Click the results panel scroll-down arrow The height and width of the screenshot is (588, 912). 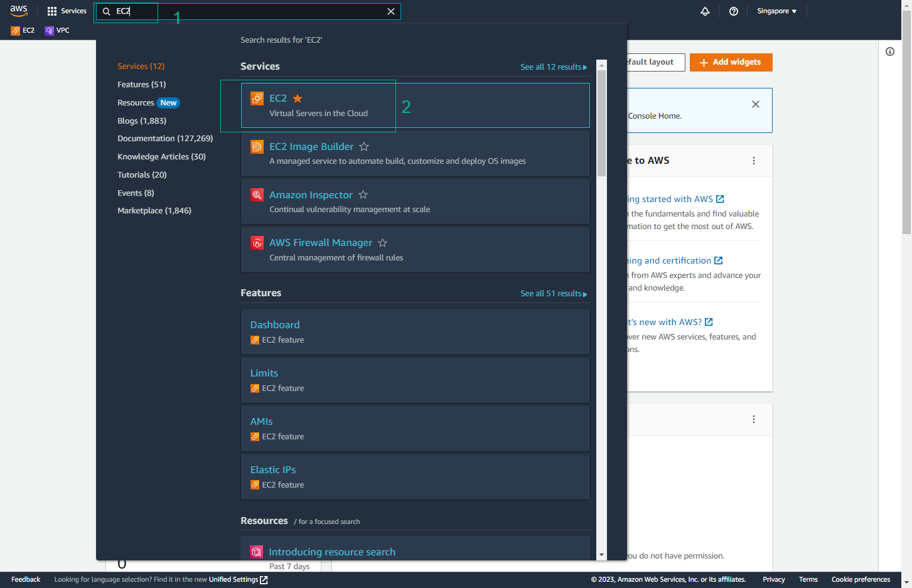(x=601, y=555)
